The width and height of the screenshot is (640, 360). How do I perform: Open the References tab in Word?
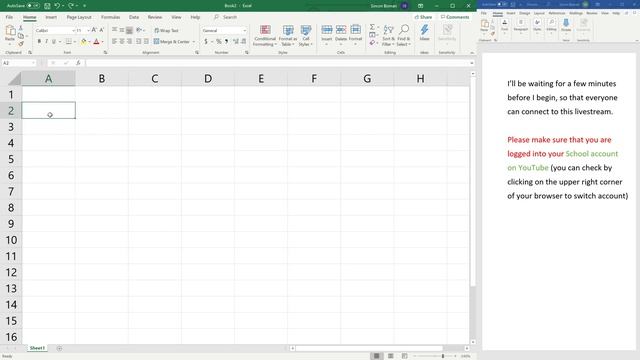point(557,13)
